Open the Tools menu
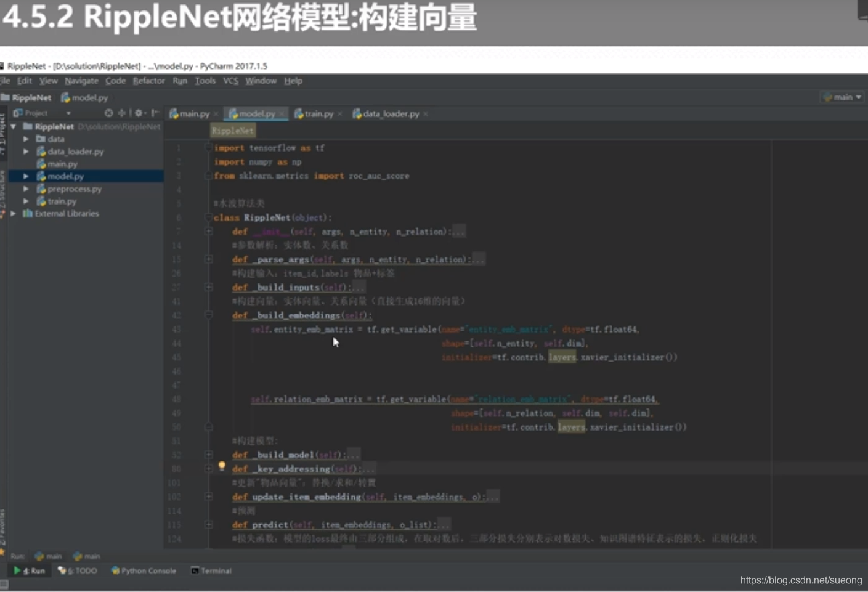Viewport: 868px width, 592px height. click(x=205, y=81)
